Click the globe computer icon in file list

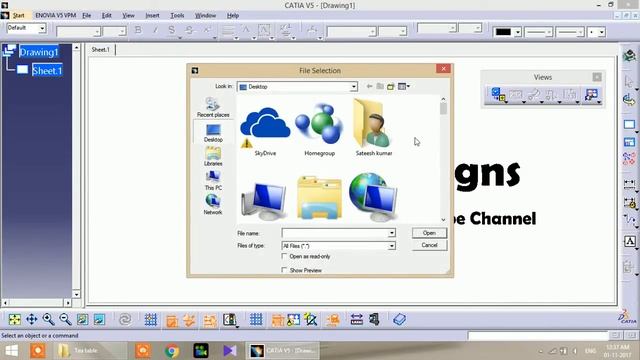pyautogui.click(x=373, y=197)
